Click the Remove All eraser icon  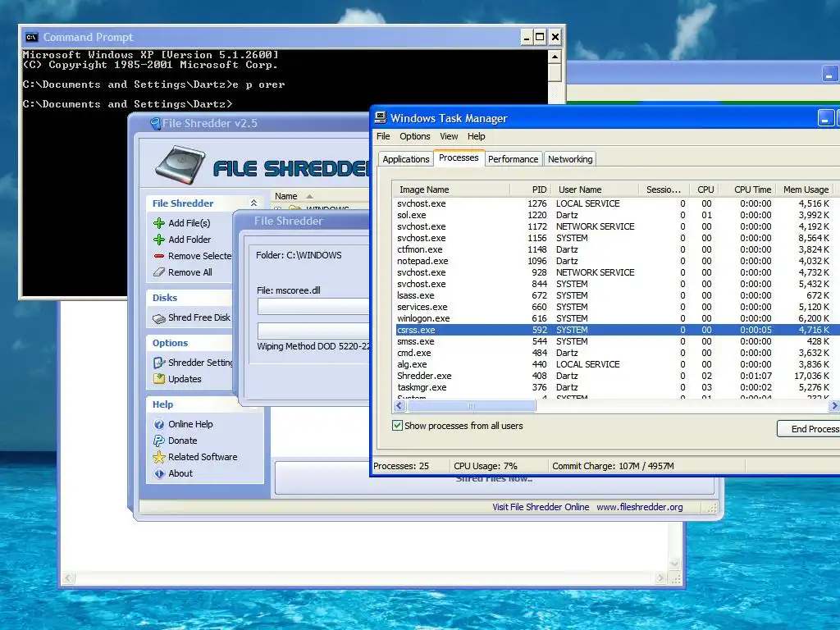(x=158, y=272)
